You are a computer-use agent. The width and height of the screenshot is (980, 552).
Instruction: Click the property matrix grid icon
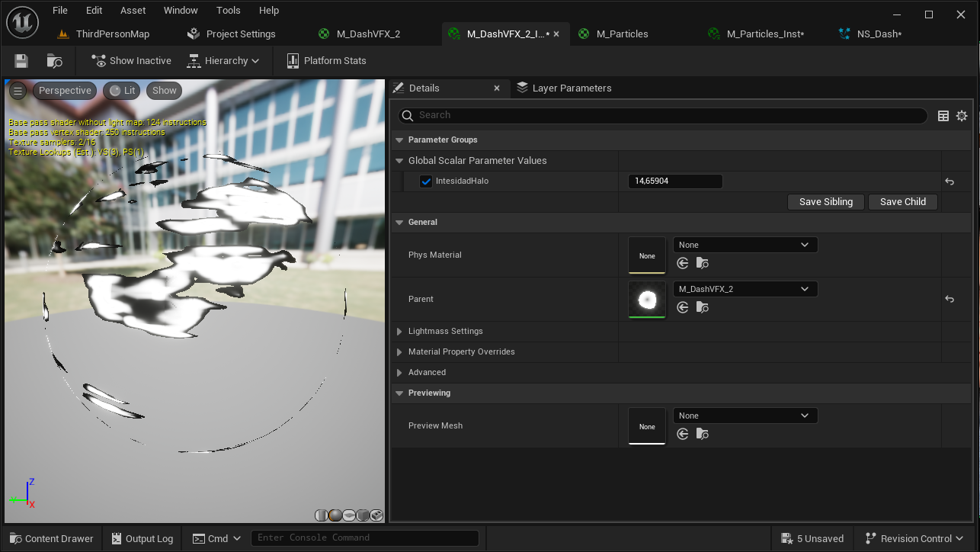[943, 116]
